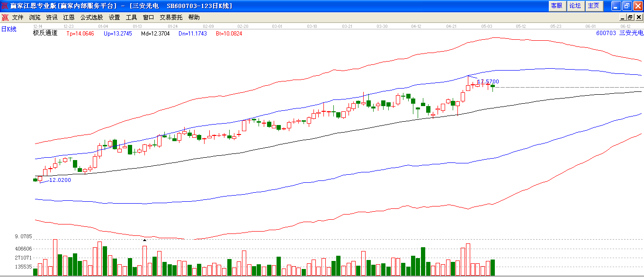The height and width of the screenshot is (278, 644).
Task: Click the small black triangle marker above volume bars
Action: 144,240
